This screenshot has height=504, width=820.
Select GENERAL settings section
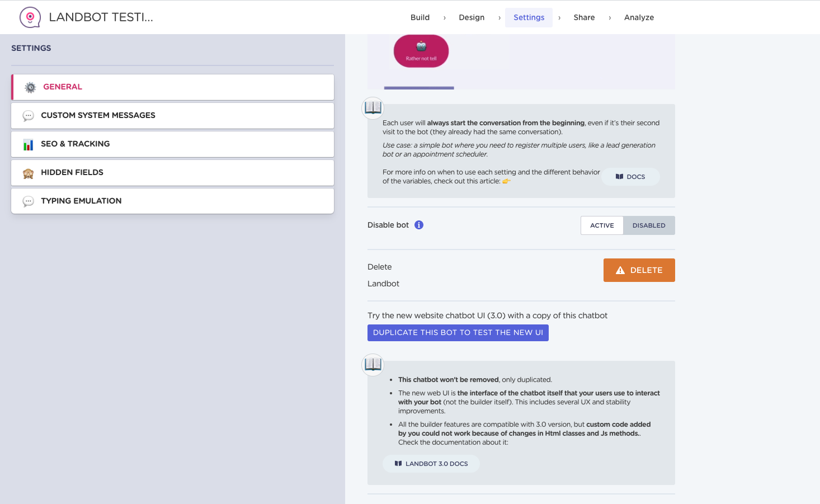click(173, 87)
